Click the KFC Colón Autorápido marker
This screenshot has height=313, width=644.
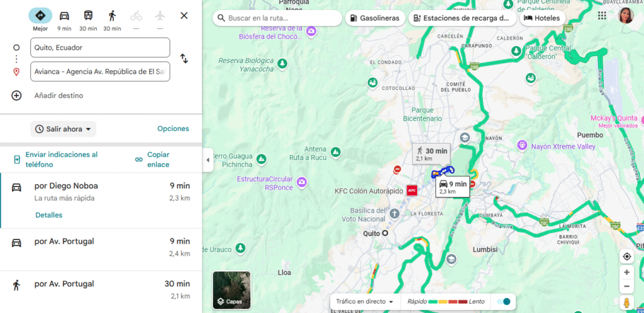(412, 190)
